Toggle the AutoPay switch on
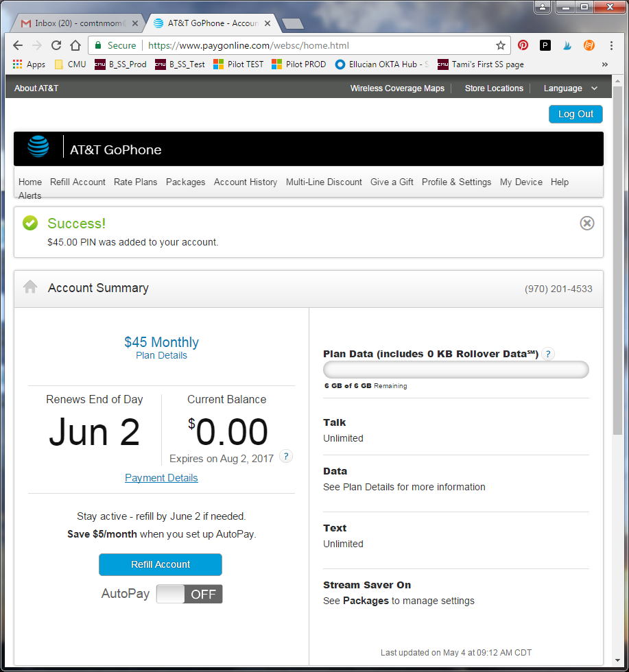Image resolution: width=629 pixels, height=672 pixels. click(189, 594)
